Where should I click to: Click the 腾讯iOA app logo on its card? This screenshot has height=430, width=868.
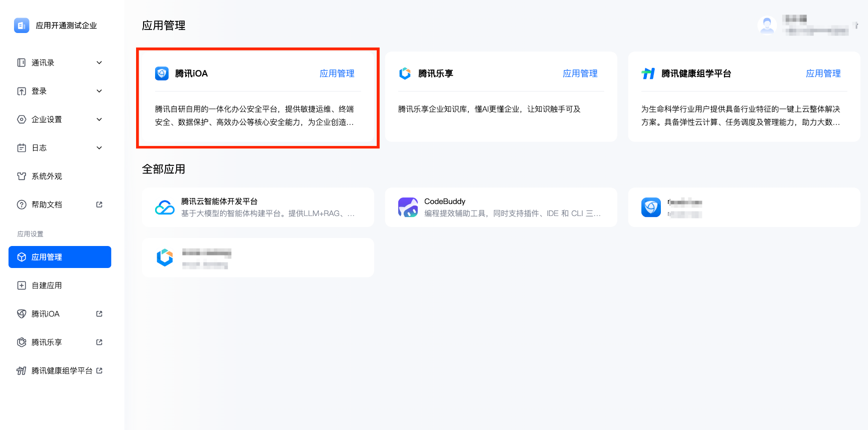[162, 73]
